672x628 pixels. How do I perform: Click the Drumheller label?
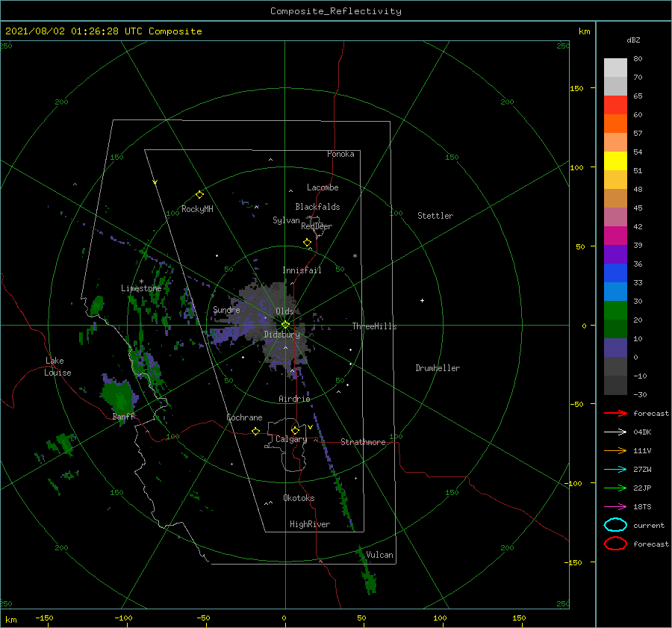[x=438, y=368]
